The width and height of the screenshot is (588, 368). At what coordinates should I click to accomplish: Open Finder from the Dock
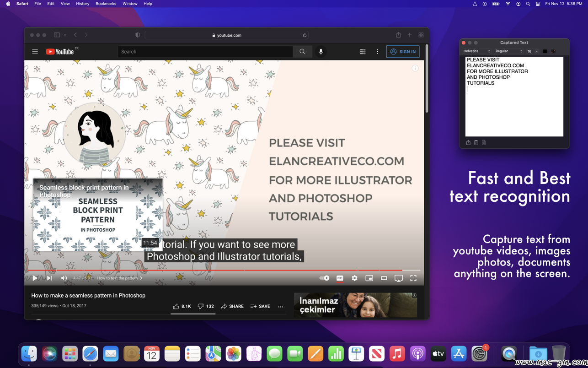[29, 354]
